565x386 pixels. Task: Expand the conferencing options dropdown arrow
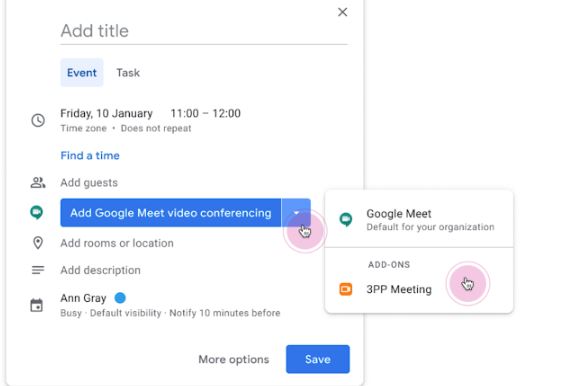coord(296,213)
